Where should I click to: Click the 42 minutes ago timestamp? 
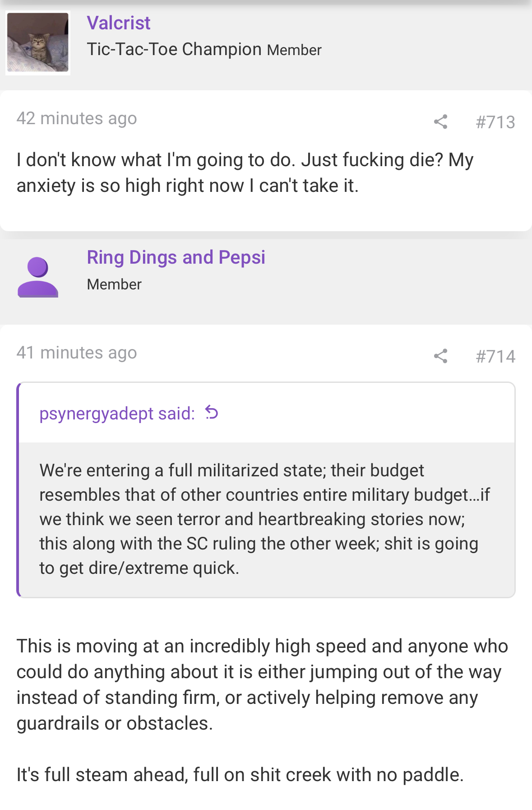click(77, 118)
